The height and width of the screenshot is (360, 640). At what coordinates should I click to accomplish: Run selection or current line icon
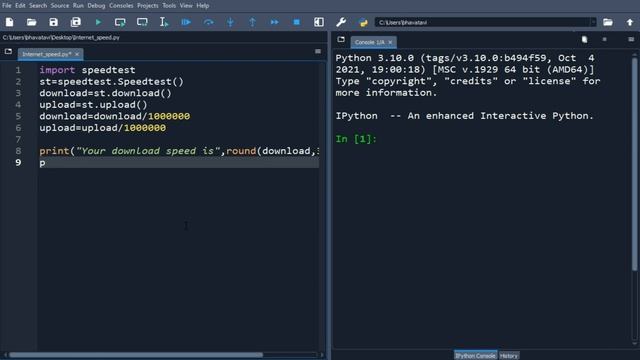(164, 22)
